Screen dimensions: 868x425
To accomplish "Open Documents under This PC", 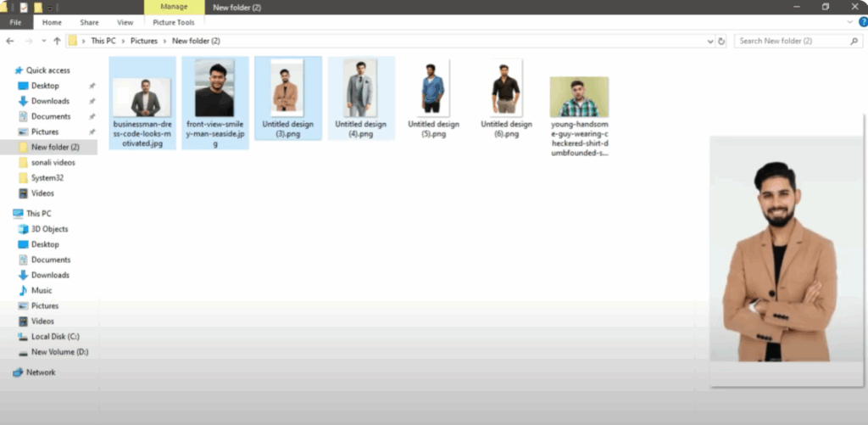I will click(x=50, y=260).
